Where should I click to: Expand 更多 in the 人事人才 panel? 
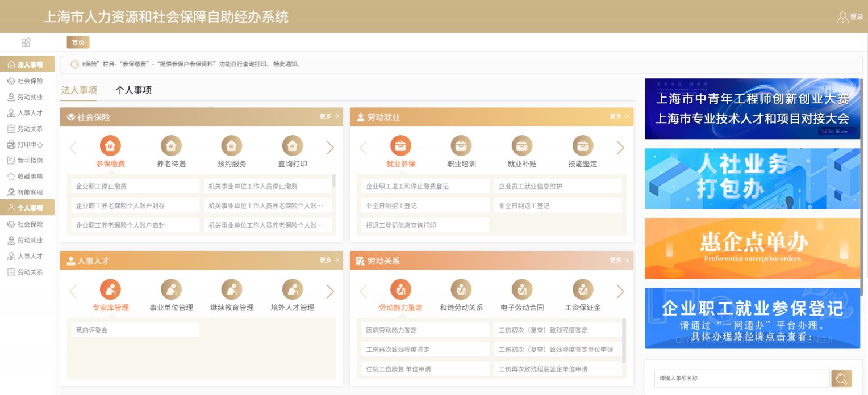click(x=329, y=260)
